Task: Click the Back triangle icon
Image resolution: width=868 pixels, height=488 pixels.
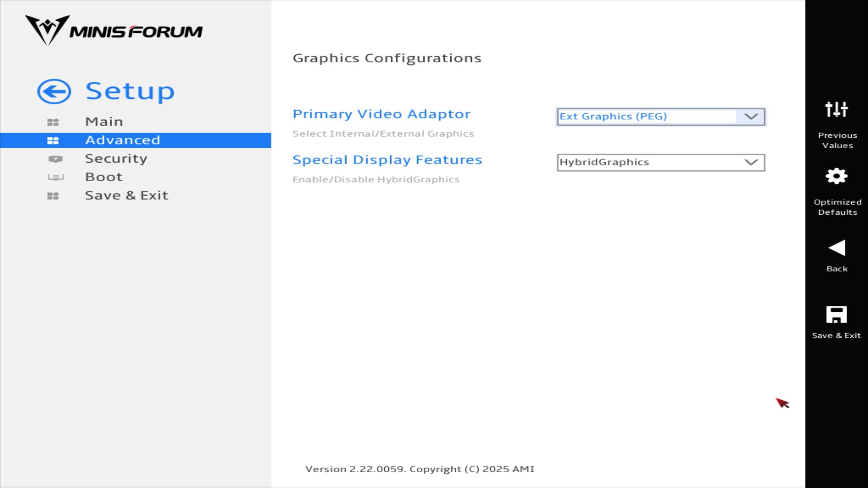Action: (836, 248)
